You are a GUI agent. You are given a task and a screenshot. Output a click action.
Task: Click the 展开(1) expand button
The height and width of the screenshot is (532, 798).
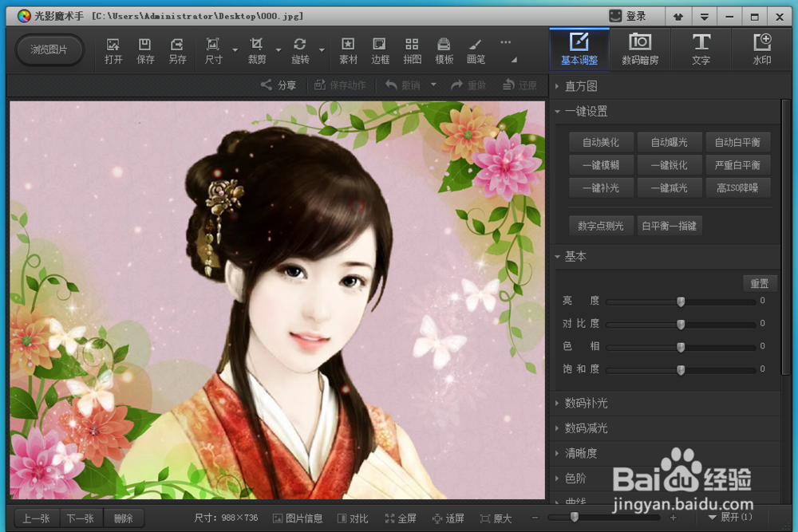coord(730,518)
